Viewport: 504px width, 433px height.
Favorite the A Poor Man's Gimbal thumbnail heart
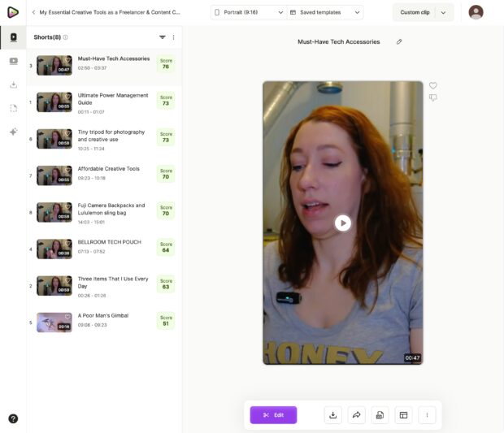click(x=67, y=317)
